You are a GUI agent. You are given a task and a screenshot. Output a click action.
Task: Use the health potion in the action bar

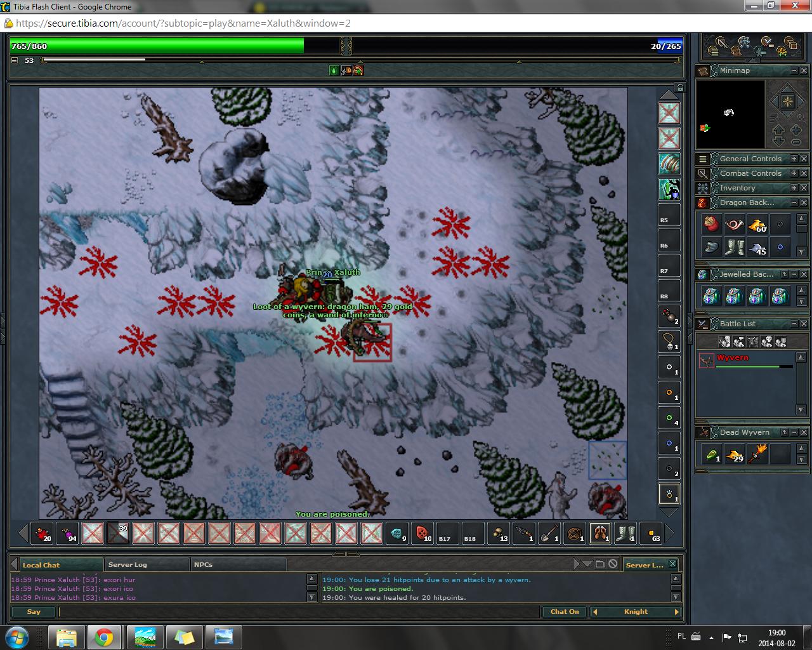(x=42, y=533)
